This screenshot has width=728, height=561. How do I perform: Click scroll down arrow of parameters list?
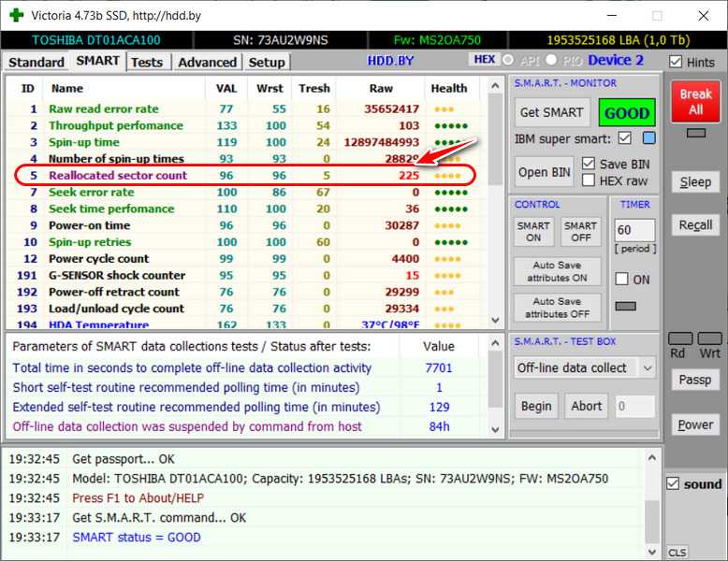(x=495, y=429)
